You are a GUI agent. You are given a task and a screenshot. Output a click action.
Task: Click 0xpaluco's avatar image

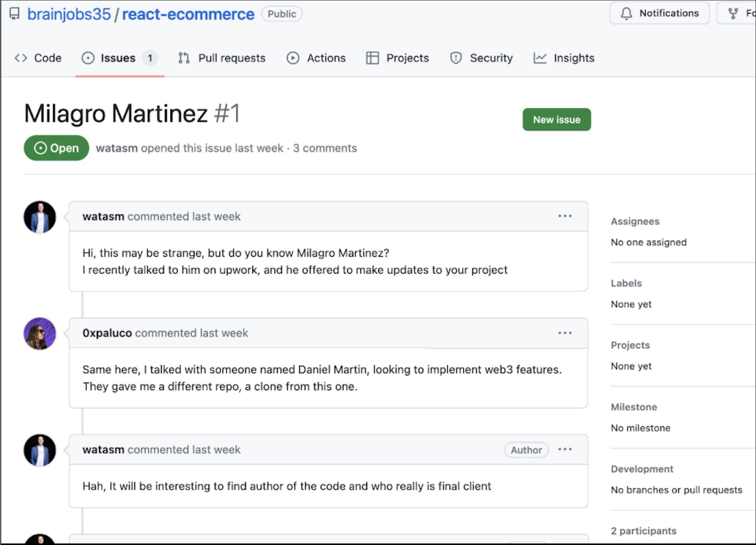pos(40,333)
